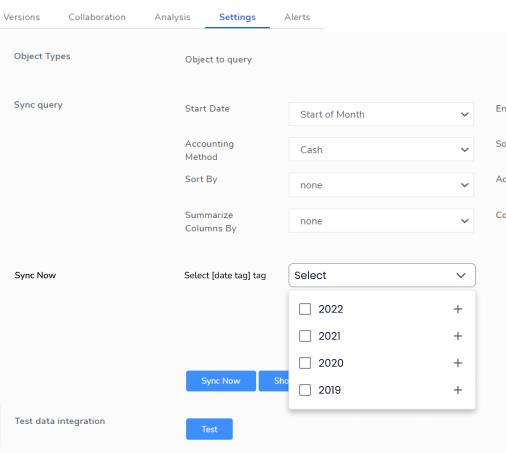Image resolution: width=506 pixels, height=453 pixels.
Task: Collapse the date tag Select dropdown
Action: (x=382, y=275)
